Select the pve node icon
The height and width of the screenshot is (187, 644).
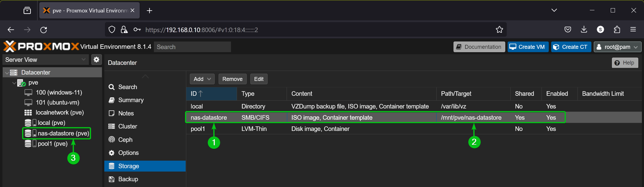pyautogui.click(x=21, y=82)
